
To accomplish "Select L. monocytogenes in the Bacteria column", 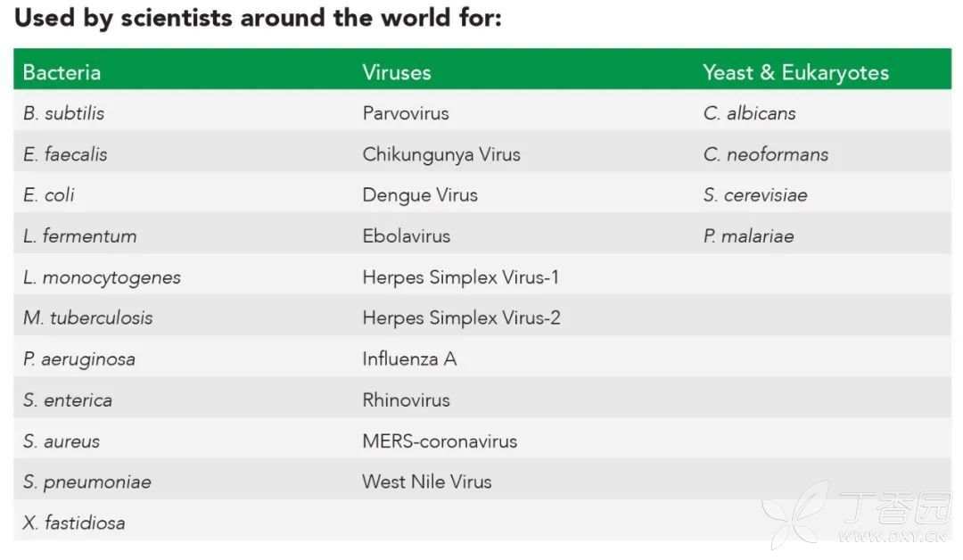I will [102, 277].
